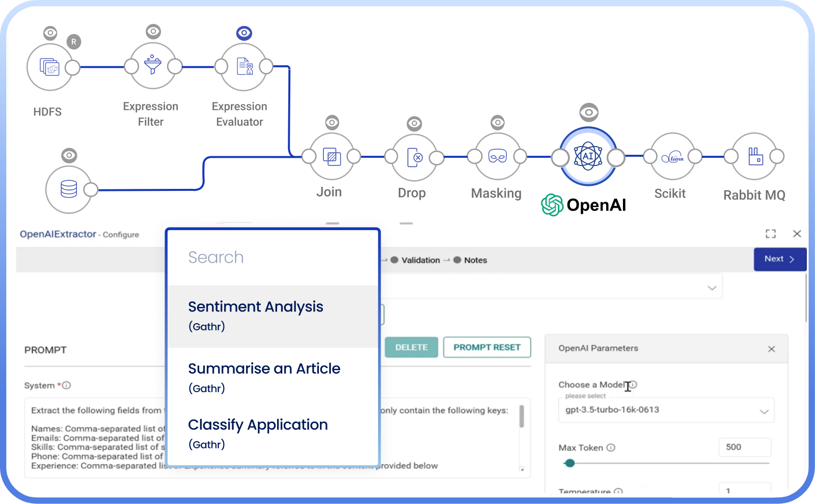Image resolution: width=815 pixels, height=504 pixels.
Task: Expand the Choose a Model dropdown
Action: (x=665, y=410)
